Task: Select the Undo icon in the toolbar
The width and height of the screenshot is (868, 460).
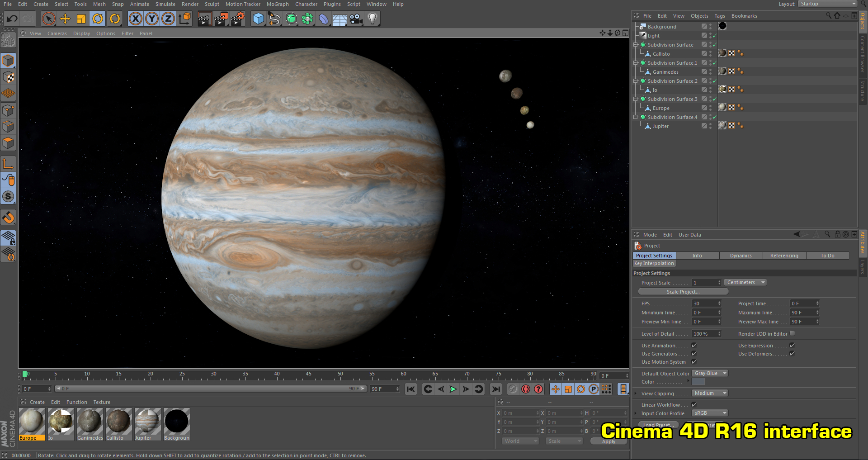Action: coord(12,19)
